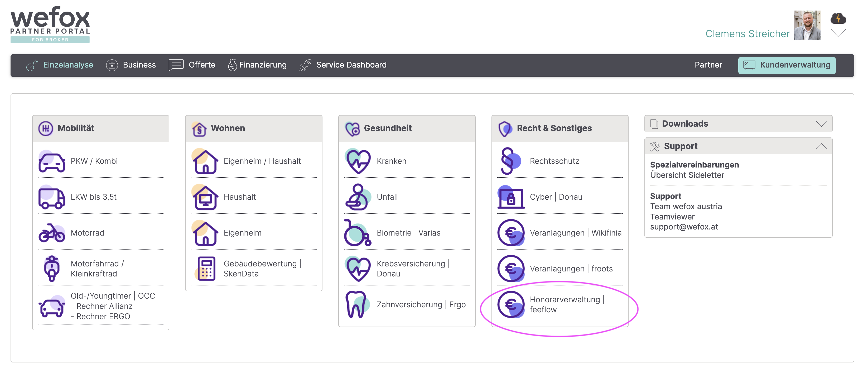Image resolution: width=868 pixels, height=373 pixels.
Task: Open the Team wefox austria link
Action: [x=686, y=207]
